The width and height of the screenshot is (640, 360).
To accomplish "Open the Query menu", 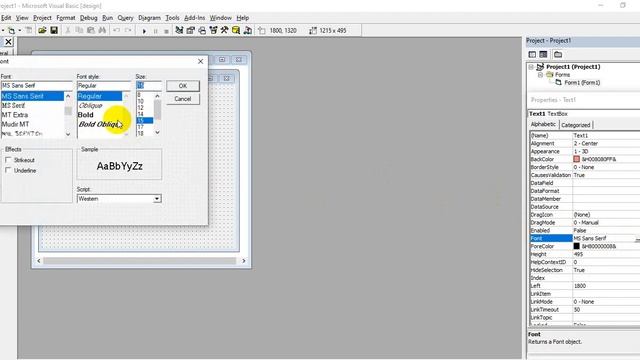I will tap(125, 18).
